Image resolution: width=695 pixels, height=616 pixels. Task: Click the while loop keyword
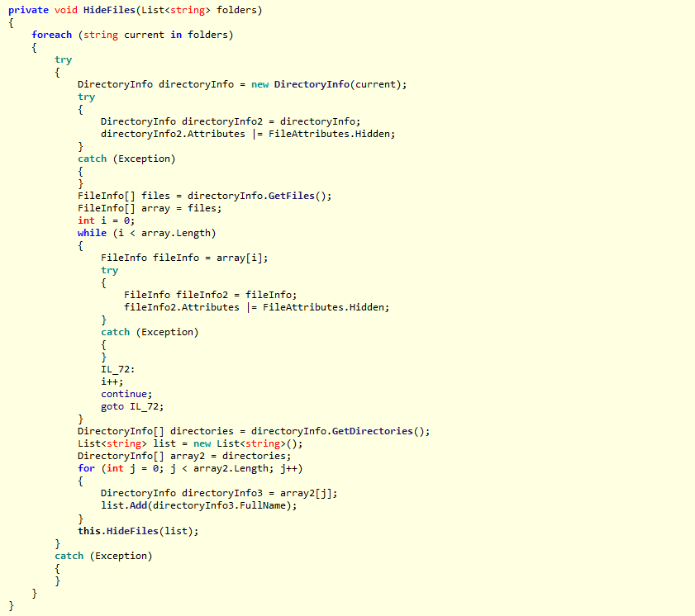coord(92,233)
